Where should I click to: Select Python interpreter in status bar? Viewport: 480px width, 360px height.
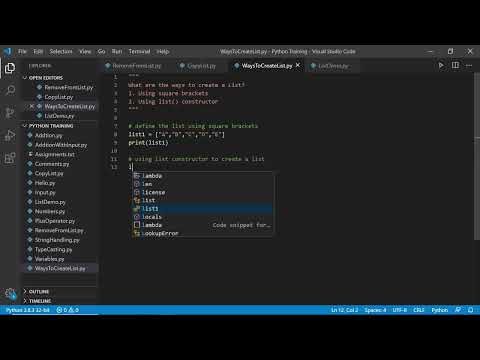28,310
